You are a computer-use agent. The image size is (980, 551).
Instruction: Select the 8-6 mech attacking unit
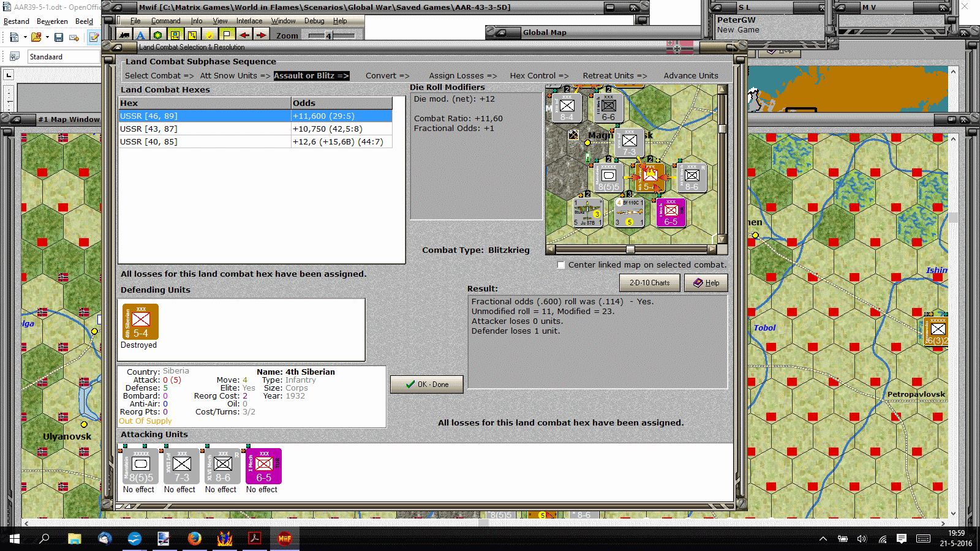point(223,467)
